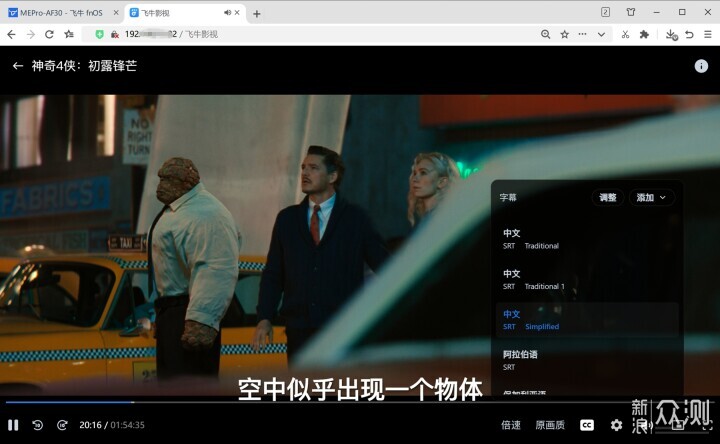Image resolution: width=720 pixels, height=444 pixels.
Task: Go forward in the browser toolbar
Action: [31, 34]
